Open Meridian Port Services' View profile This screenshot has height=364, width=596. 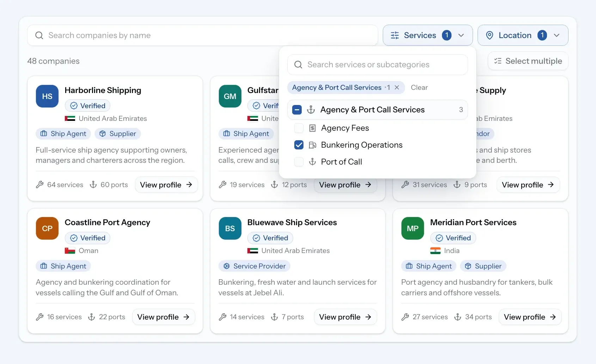[x=530, y=317]
